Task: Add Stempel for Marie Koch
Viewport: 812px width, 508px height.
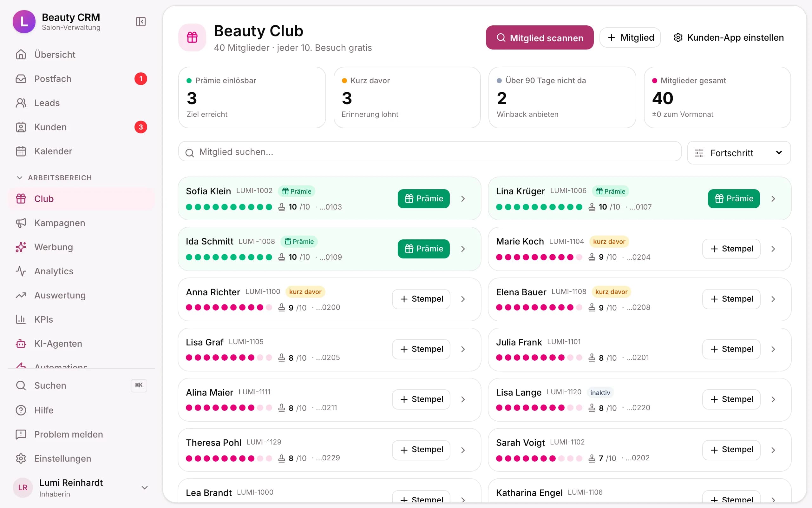Action: tap(731, 249)
